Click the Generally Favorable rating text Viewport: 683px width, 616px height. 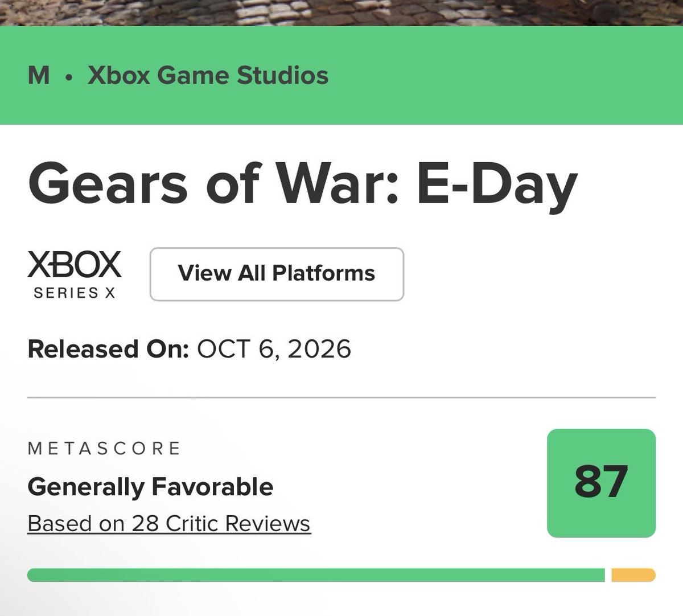click(150, 487)
